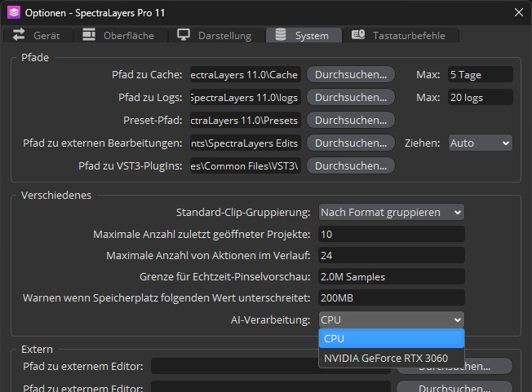Click Durchsuchen for the Logs path
Image resolution: width=532 pixels, height=392 pixels.
pos(350,97)
